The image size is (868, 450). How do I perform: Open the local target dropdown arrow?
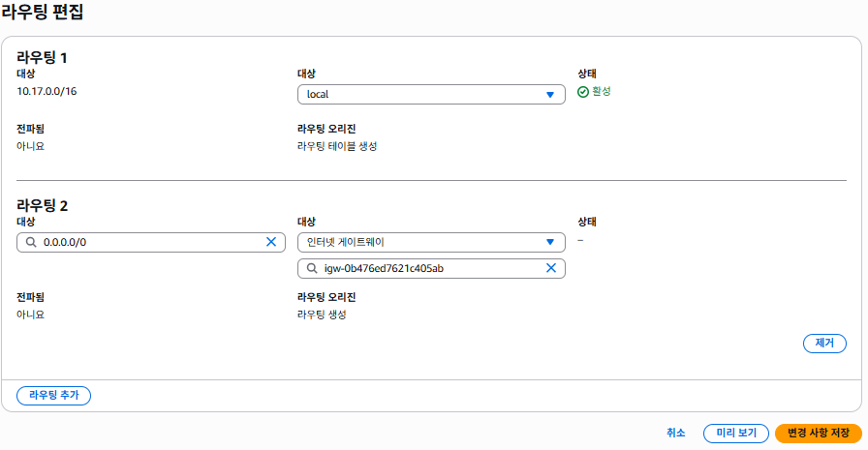click(x=549, y=94)
